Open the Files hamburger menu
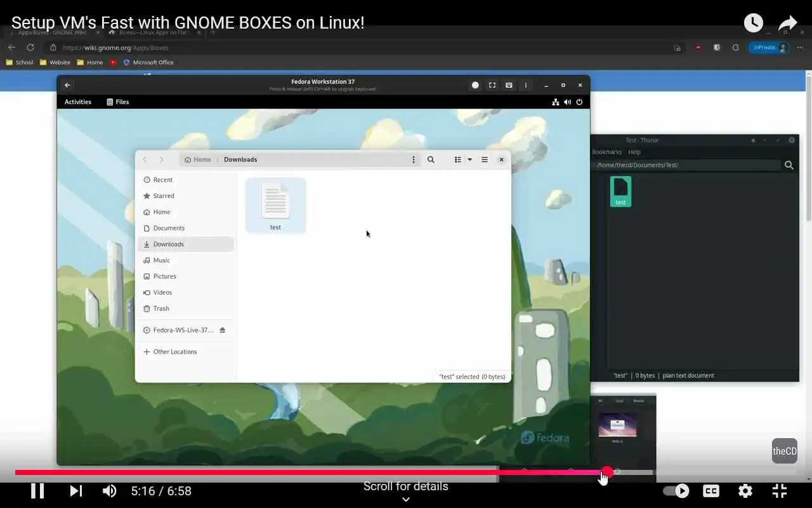This screenshot has width=812, height=508. point(485,159)
